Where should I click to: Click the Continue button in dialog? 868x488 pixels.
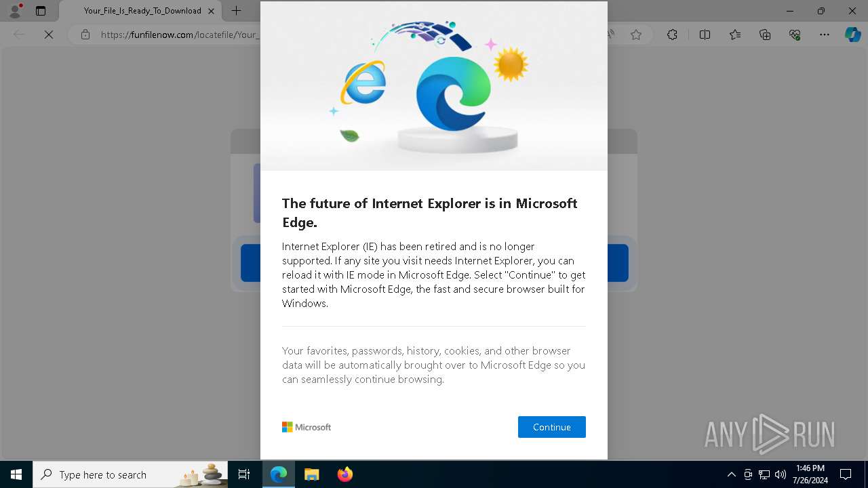click(x=551, y=427)
